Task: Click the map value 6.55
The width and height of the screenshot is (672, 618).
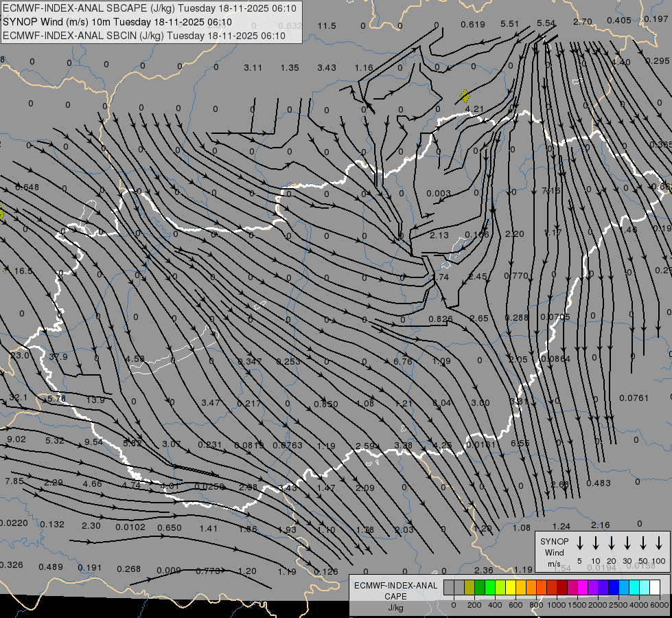Action: pos(520,444)
